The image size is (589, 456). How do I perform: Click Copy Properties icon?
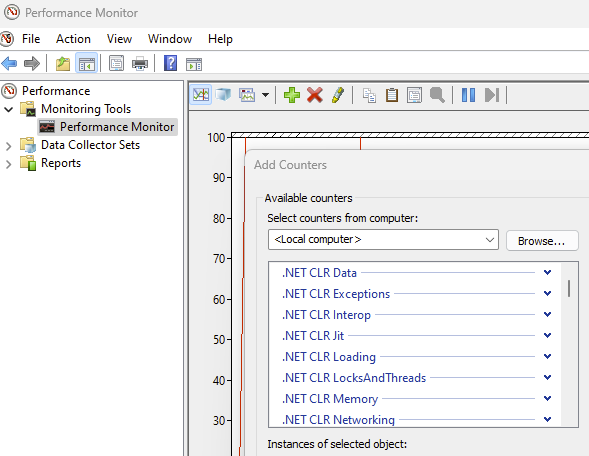pyautogui.click(x=369, y=95)
